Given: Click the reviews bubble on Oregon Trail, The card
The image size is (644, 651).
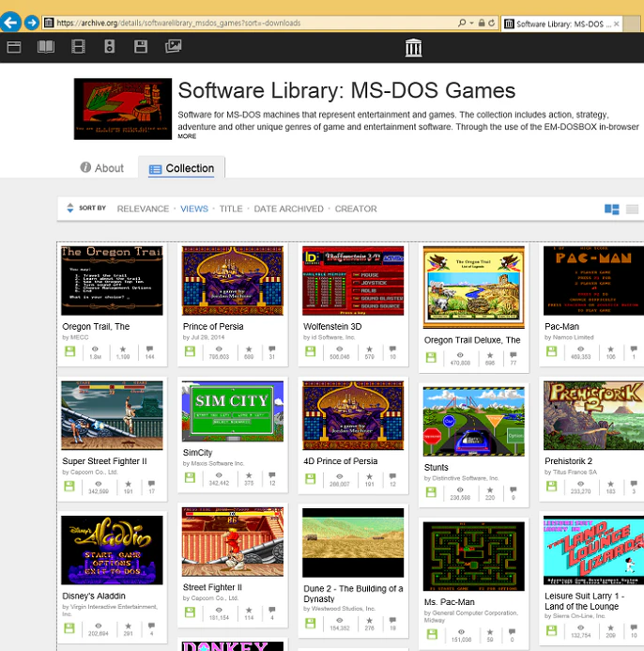Looking at the screenshot, I should point(150,349).
